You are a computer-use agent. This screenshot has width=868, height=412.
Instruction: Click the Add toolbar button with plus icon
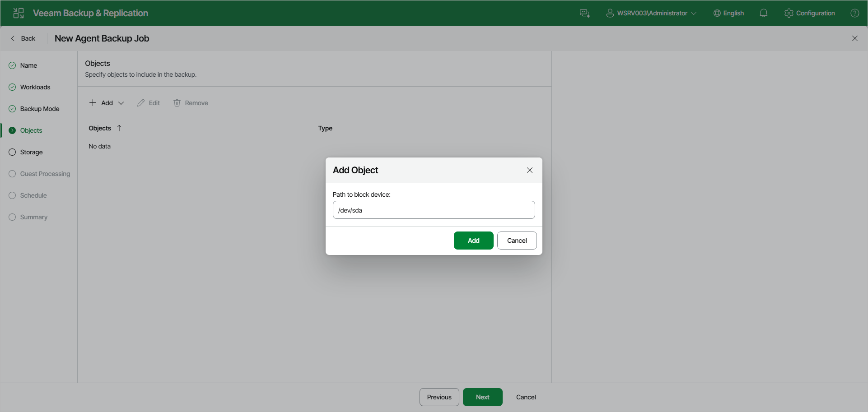[x=101, y=103]
